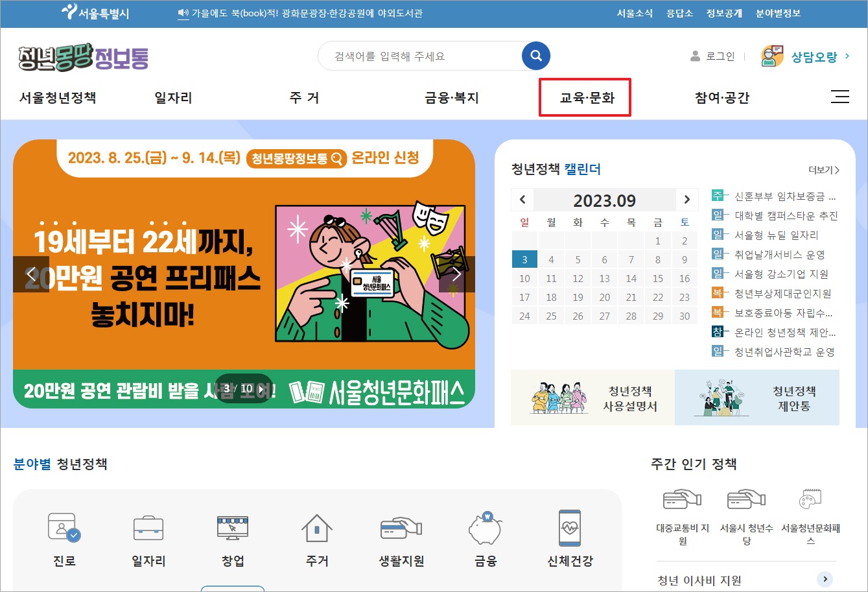Viewport: 868px width, 592px height.
Task: Click the search input field
Action: (x=421, y=56)
